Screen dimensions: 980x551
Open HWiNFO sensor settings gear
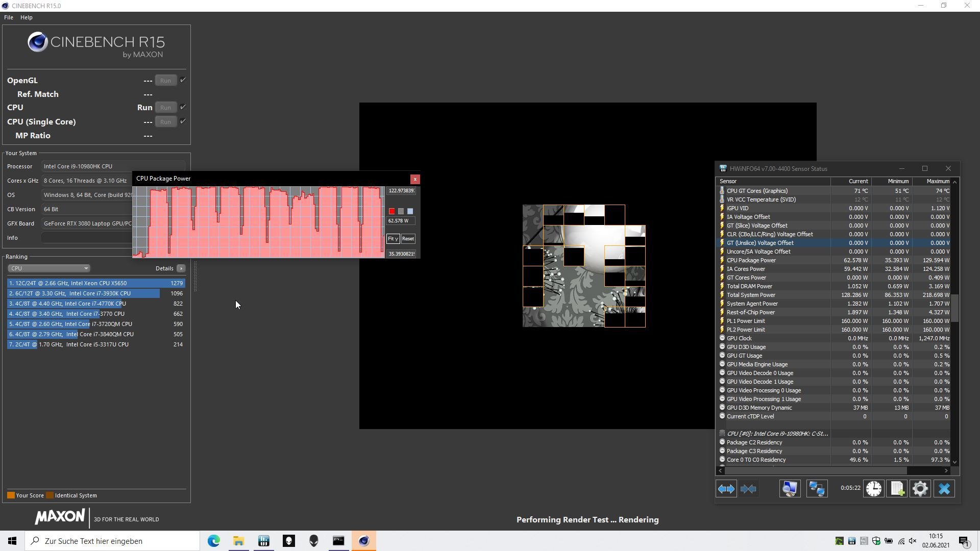(920, 489)
